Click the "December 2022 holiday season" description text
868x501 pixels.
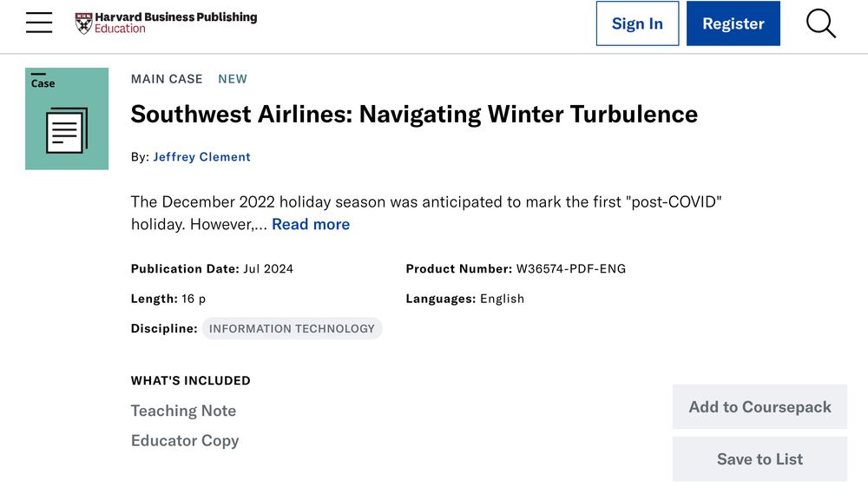pos(274,201)
